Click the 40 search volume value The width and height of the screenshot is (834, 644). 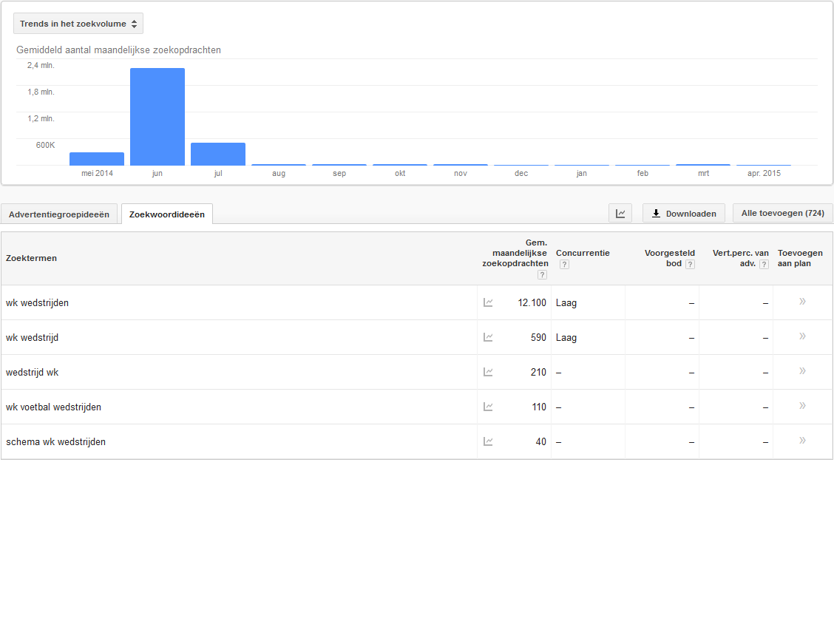(541, 441)
